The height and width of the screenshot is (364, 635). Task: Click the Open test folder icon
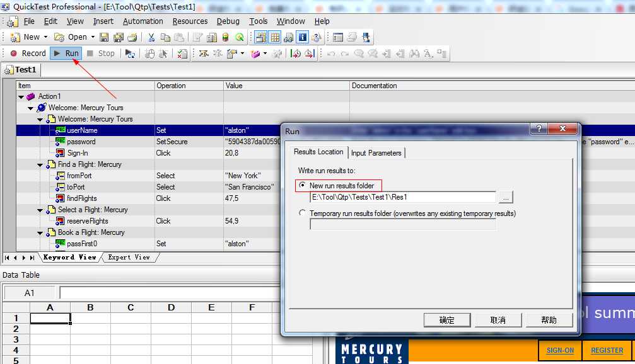(x=59, y=37)
